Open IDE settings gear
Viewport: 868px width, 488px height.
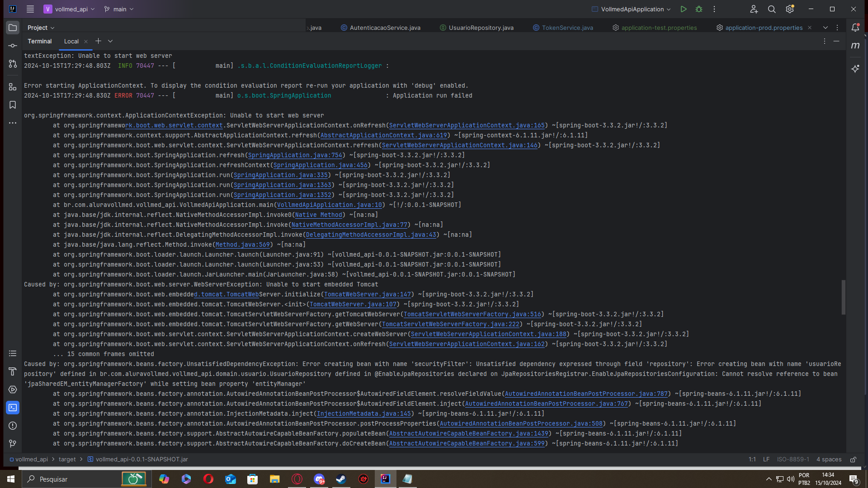point(790,9)
